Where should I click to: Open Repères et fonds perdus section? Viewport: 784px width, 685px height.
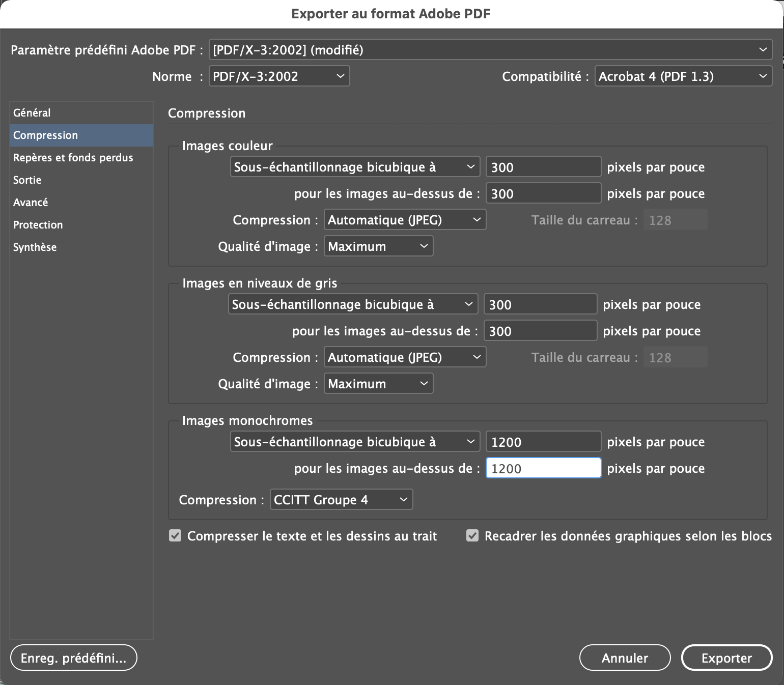pyautogui.click(x=73, y=158)
